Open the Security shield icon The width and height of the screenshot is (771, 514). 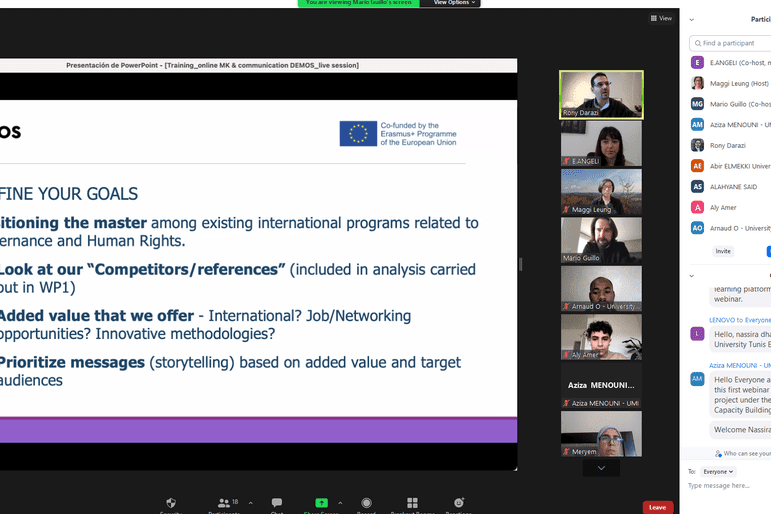coord(171,503)
